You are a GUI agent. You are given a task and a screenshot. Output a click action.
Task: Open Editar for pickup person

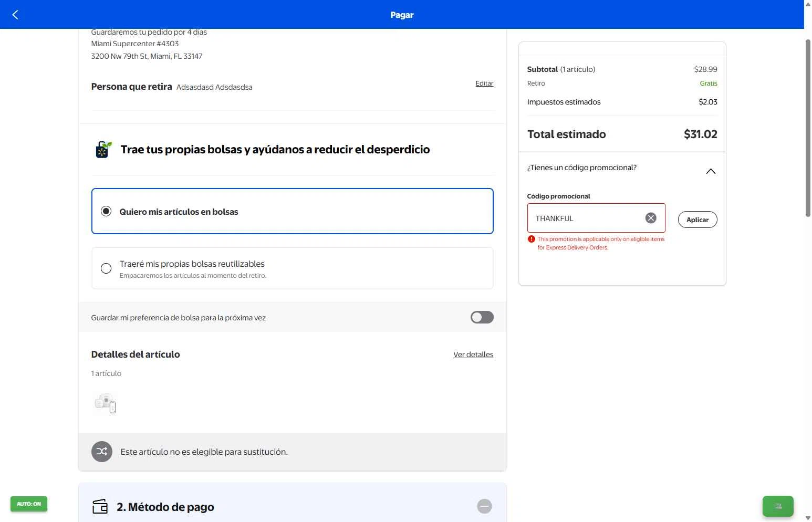pos(484,83)
